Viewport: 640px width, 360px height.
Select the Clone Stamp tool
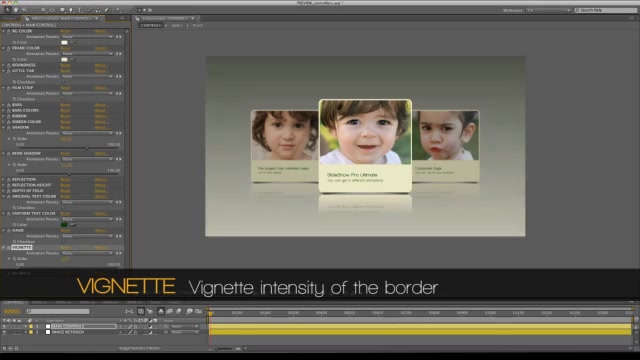(x=98, y=10)
